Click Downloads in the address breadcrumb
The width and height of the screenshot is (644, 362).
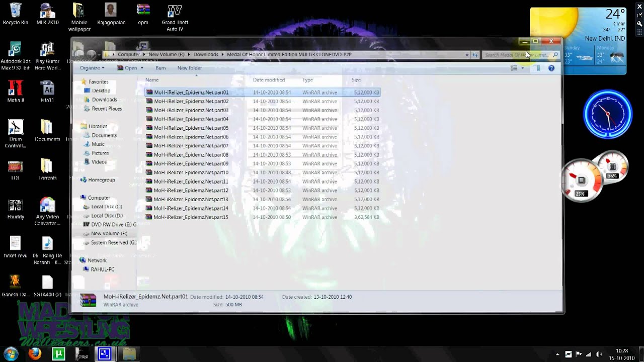click(x=206, y=54)
